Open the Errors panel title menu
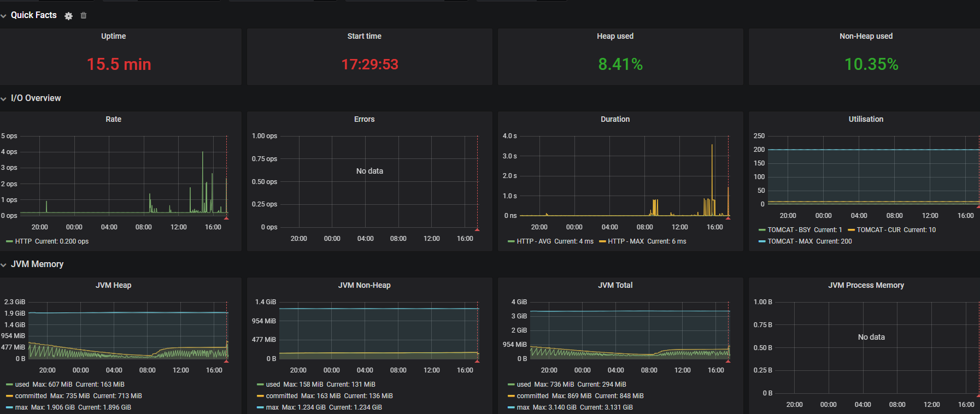Viewport: 980px width, 414px height. (365, 119)
